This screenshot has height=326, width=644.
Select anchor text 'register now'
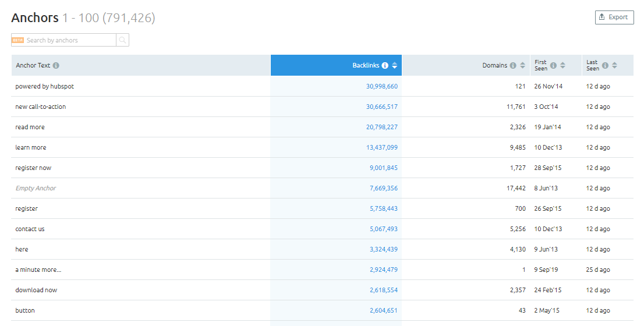[33, 168]
